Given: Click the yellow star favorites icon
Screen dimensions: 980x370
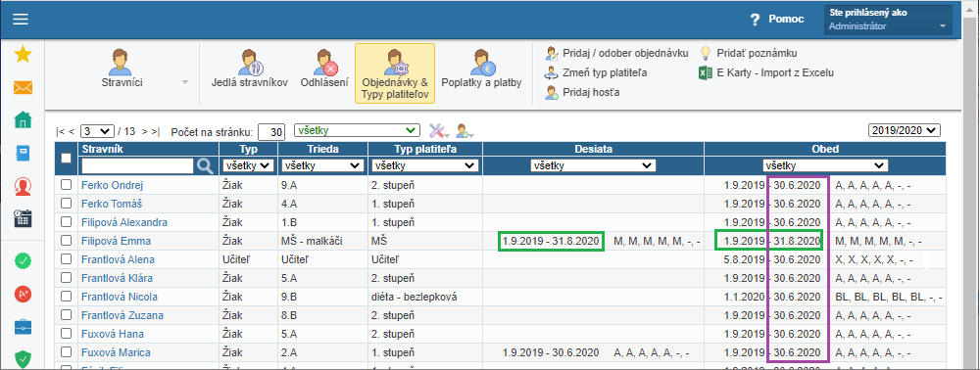Looking at the screenshot, I should (24, 55).
